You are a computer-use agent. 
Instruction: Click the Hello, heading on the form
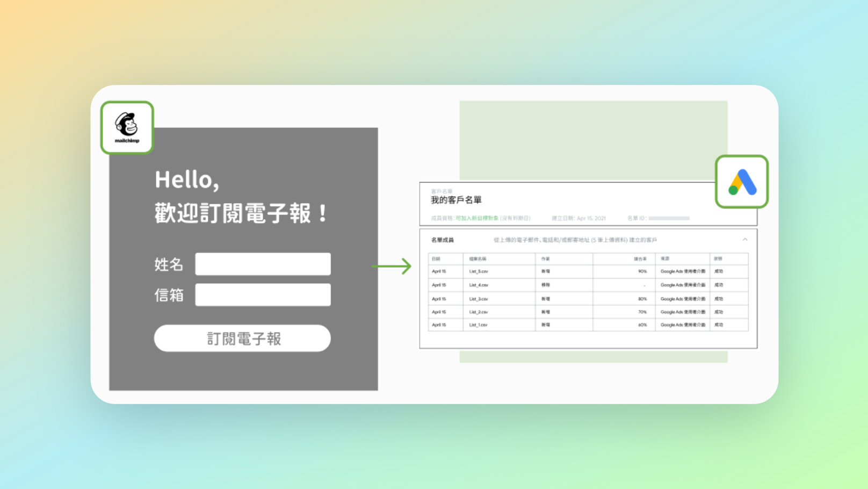[x=187, y=180]
